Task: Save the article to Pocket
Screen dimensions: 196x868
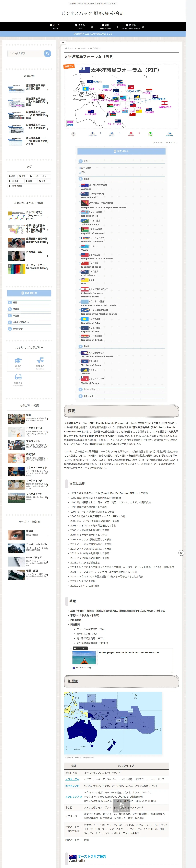Action: pyautogui.click(x=131, y=134)
